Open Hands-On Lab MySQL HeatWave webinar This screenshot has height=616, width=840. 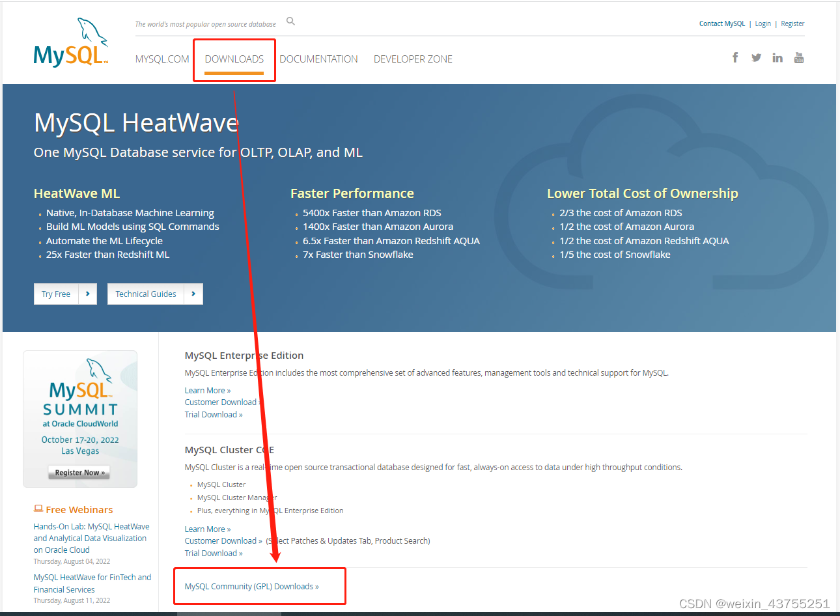92,539
